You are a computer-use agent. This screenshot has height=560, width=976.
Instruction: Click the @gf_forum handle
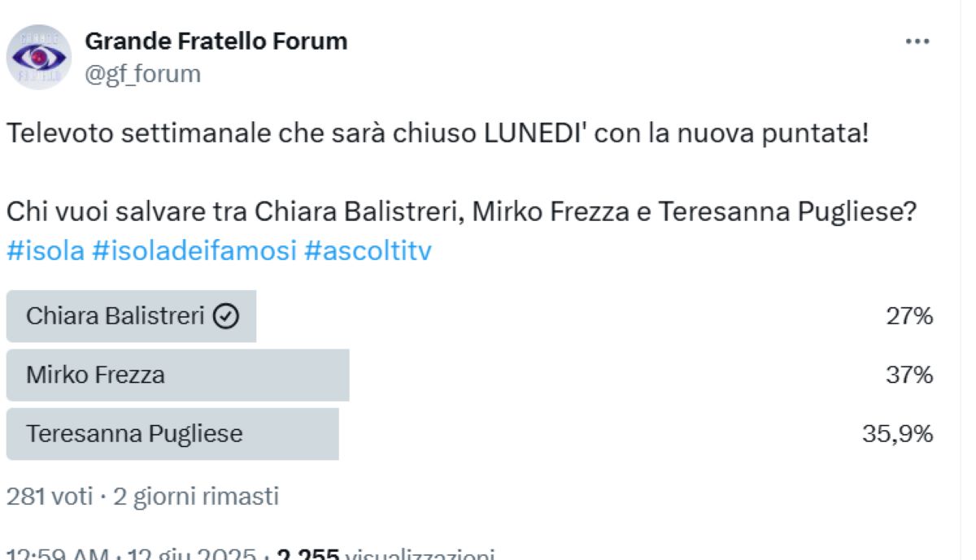point(143,74)
